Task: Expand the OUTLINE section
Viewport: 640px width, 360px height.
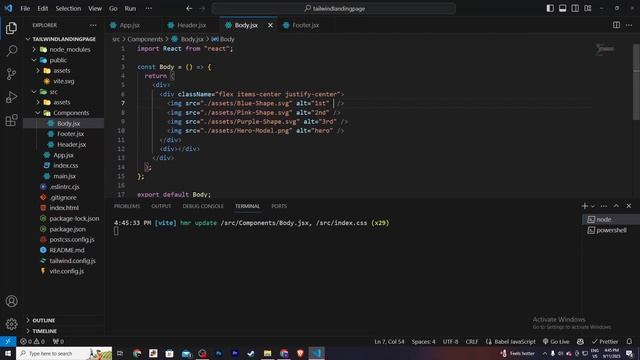Action: [43, 320]
